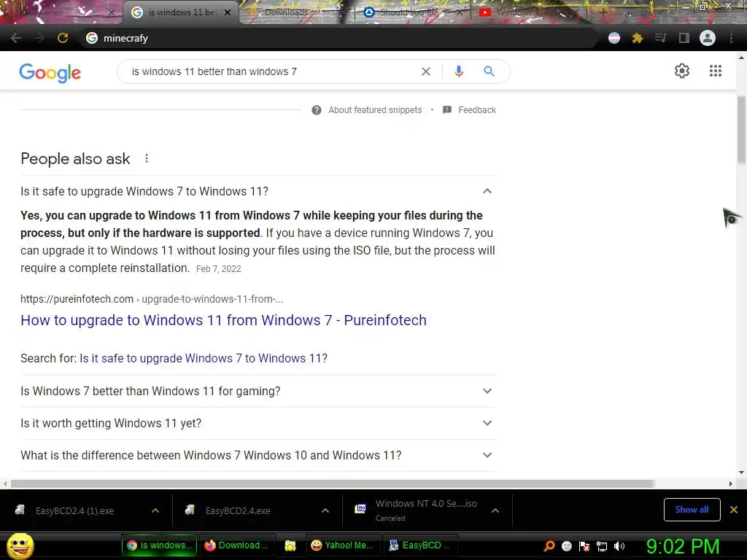
Task: Click the volume speaker tray icon
Action: [x=619, y=546]
